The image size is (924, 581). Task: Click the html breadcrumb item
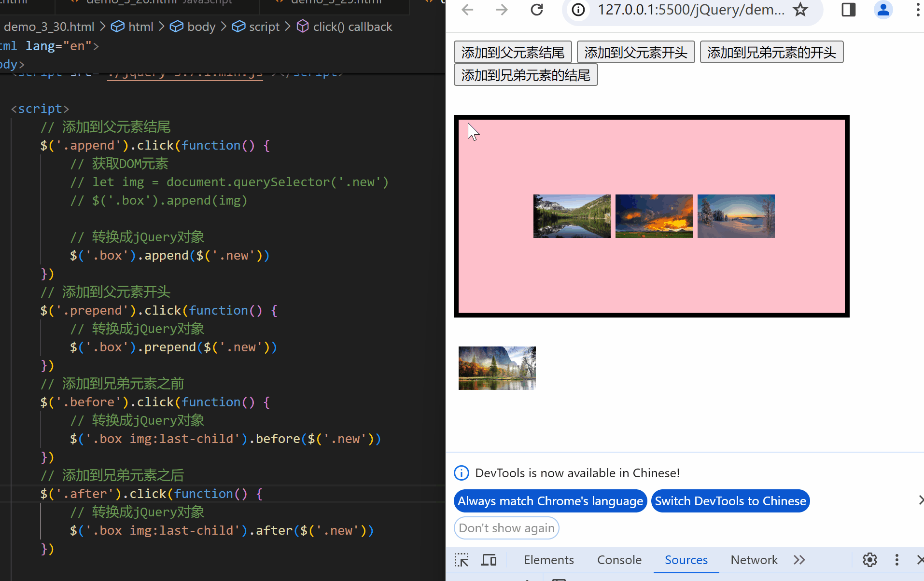(141, 27)
